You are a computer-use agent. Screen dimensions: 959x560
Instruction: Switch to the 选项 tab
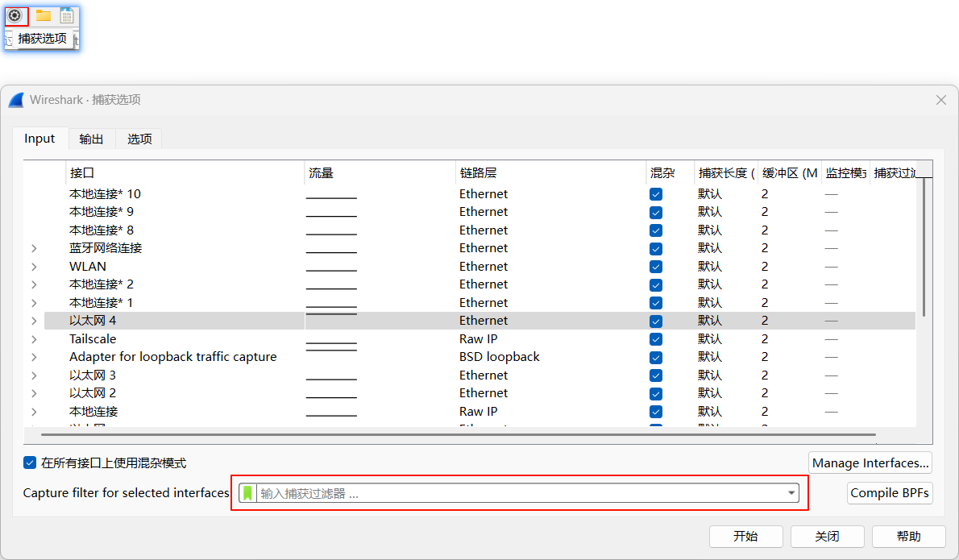(139, 139)
